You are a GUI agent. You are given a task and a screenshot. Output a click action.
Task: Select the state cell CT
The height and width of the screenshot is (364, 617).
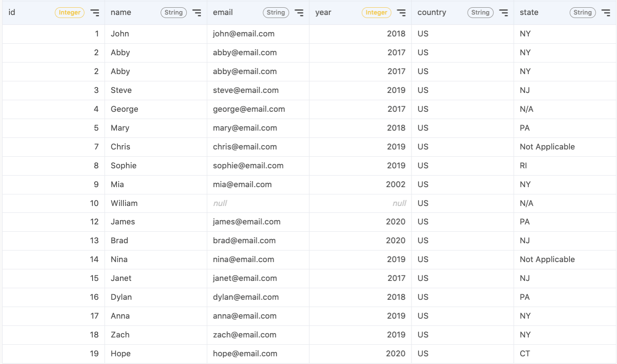(x=565, y=354)
